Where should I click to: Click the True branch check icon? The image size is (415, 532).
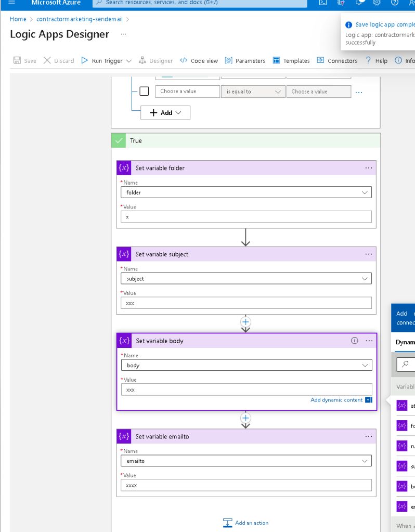pos(119,140)
